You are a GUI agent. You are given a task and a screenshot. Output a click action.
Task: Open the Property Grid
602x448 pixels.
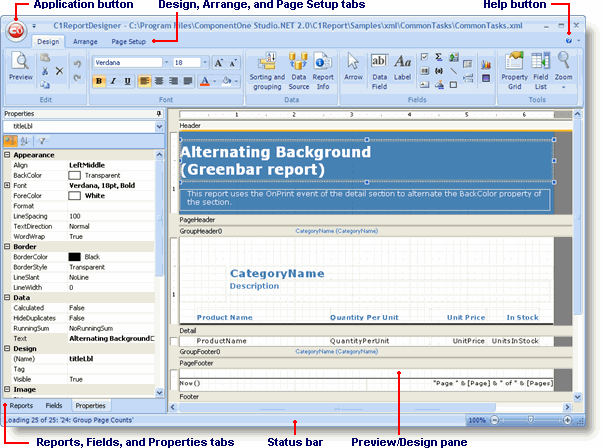coord(514,68)
